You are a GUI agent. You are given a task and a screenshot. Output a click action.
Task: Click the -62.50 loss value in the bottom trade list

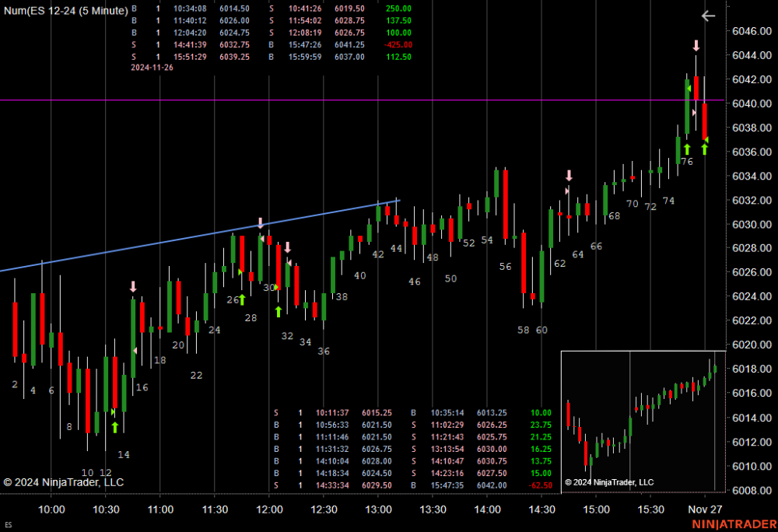coord(541,485)
